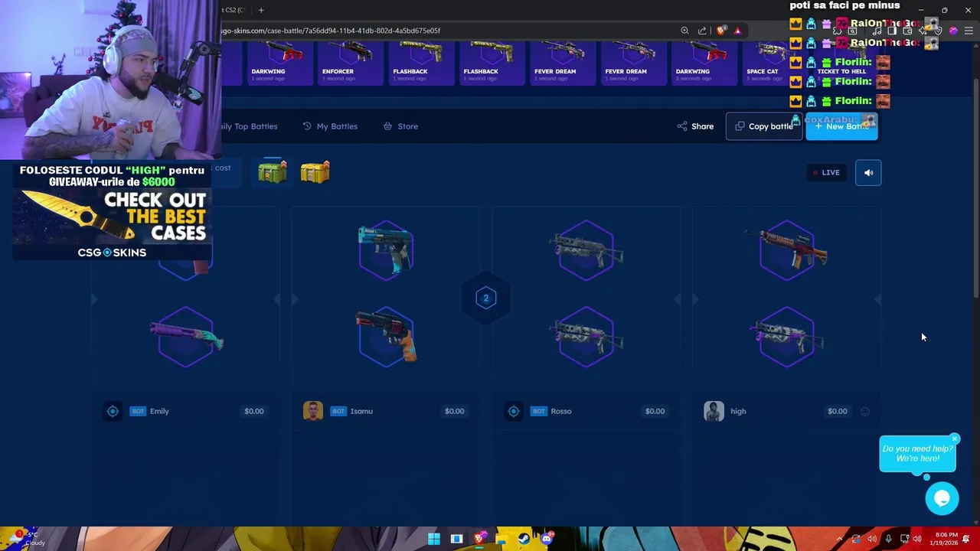
Task: Select the round 2 hexagon indicator
Action: click(x=485, y=298)
